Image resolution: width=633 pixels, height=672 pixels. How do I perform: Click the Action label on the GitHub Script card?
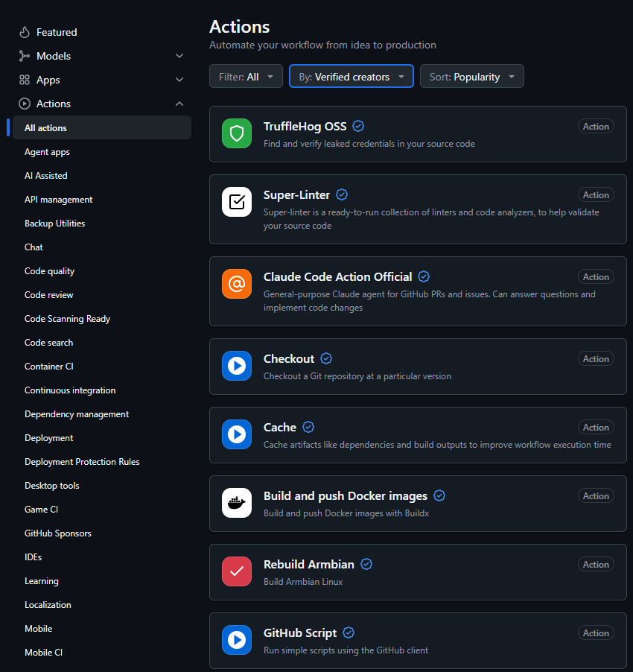[x=596, y=633]
